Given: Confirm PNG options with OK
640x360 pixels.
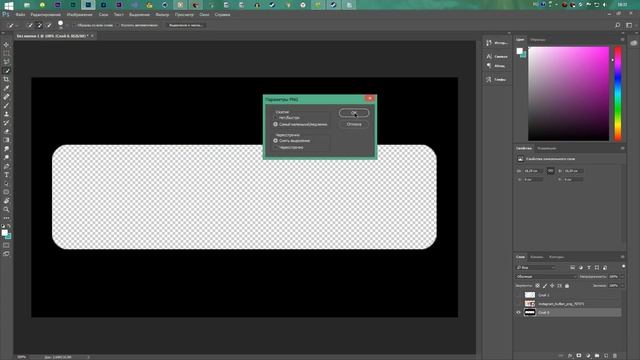Looking at the screenshot, I should [354, 113].
